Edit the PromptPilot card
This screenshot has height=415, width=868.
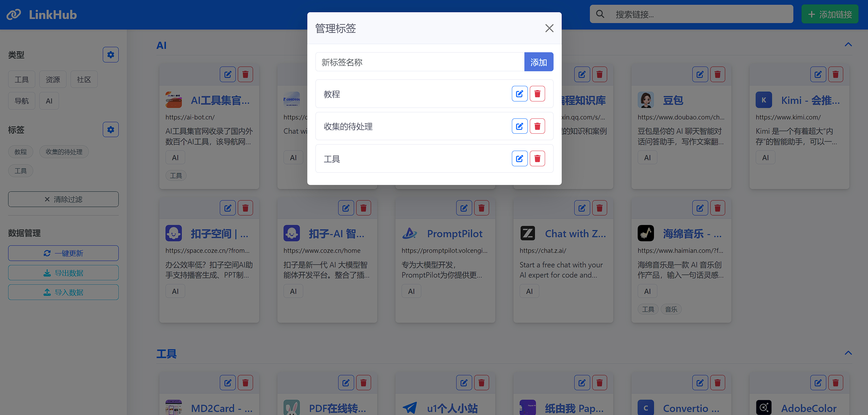(x=464, y=208)
